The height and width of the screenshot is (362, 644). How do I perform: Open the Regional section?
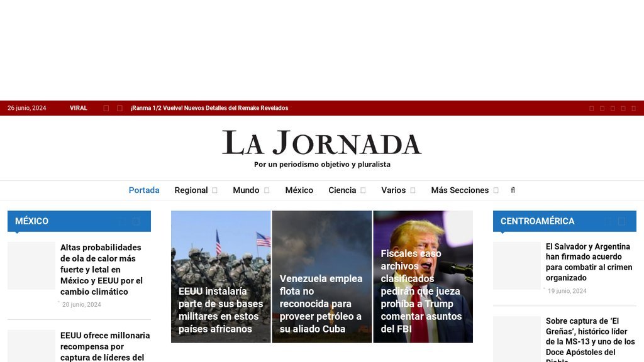[x=191, y=190]
